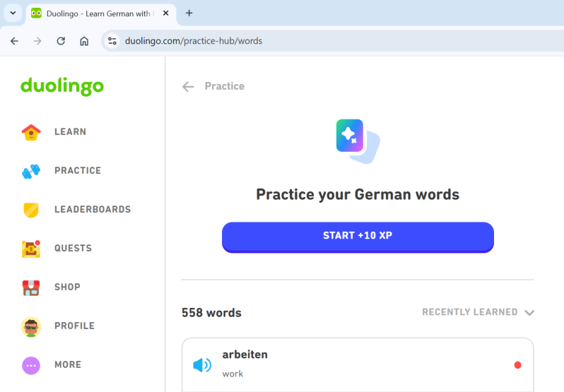Click the browser home button

click(x=84, y=41)
